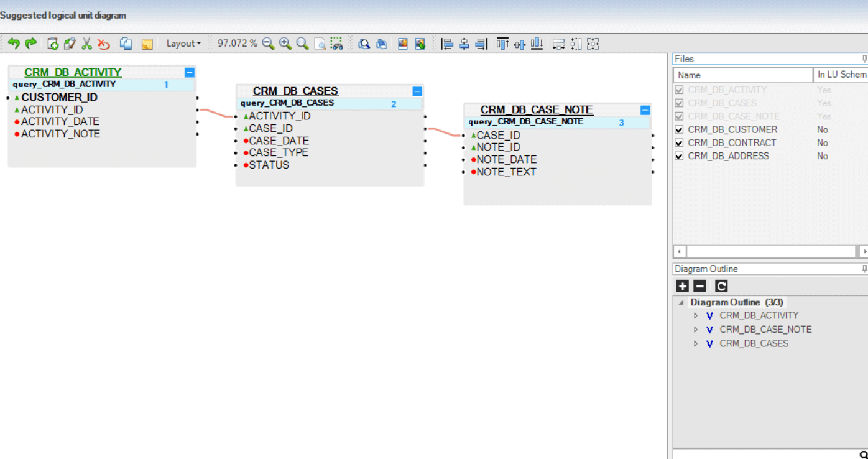This screenshot has width=868, height=459.
Task: Click the Name column header
Action: (x=742, y=75)
